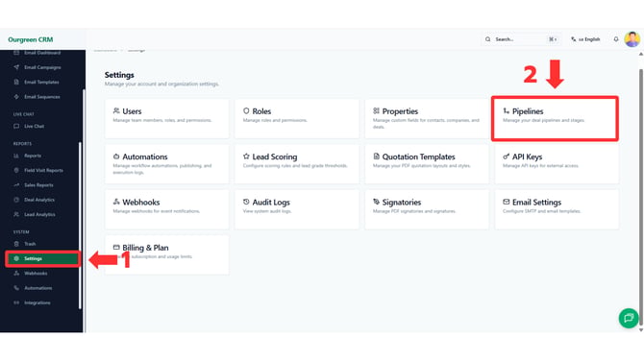644x361 pixels.
Task: Open Email Campaigns via its paper-plane icon
Action: click(x=16, y=67)
